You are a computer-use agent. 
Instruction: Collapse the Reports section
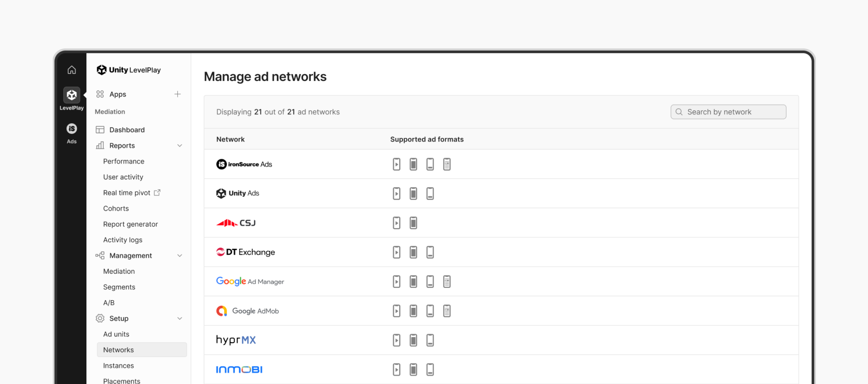click(x=180, y=145)
